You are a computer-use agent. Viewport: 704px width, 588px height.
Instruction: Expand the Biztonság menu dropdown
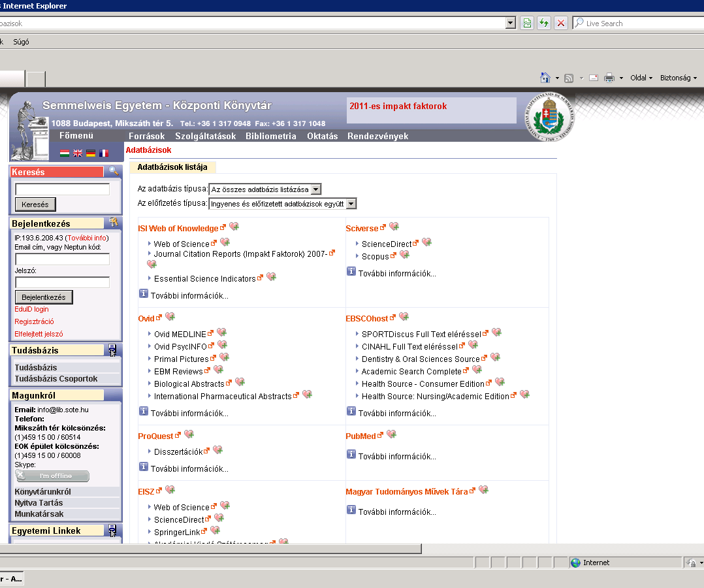click(679, 78)
